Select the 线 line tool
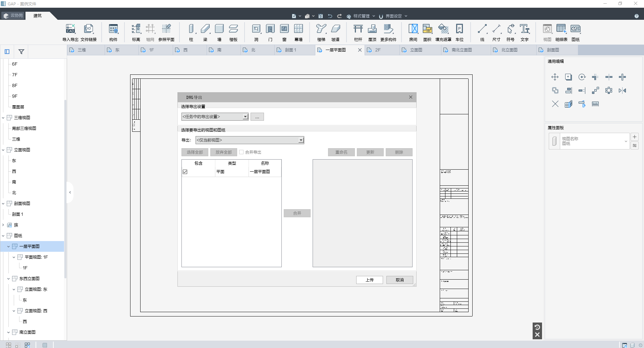The image size is (644, 348). coord(482,33)
